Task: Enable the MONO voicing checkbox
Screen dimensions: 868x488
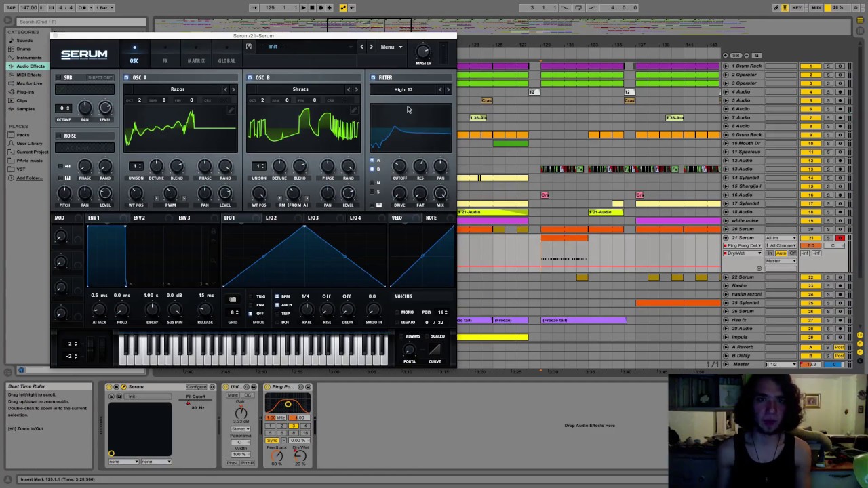Action: (397, 312)
